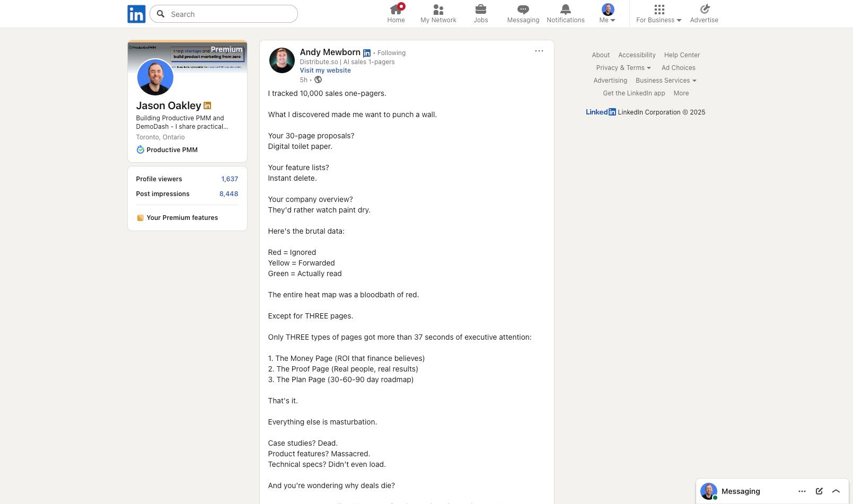This screenshot has width=853, height=504.
Task: Click the Accessibility footer link
Action: click(x=637, y=55)
